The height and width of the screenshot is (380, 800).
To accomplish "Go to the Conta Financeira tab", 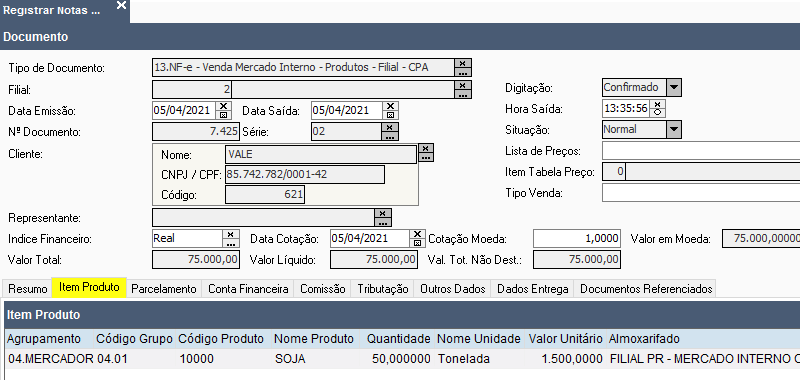I will pos(248,289).
